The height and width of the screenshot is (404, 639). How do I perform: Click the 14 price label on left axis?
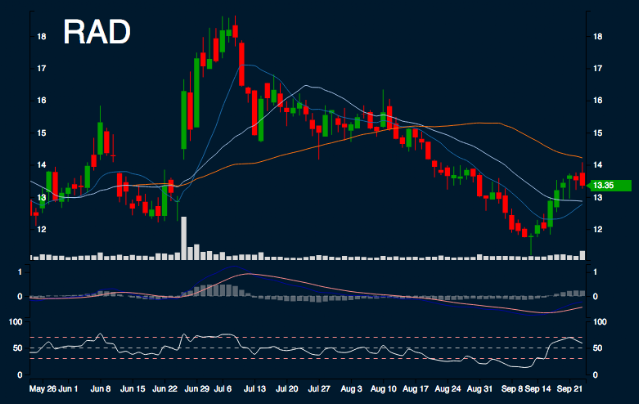(x=42, y=165)
